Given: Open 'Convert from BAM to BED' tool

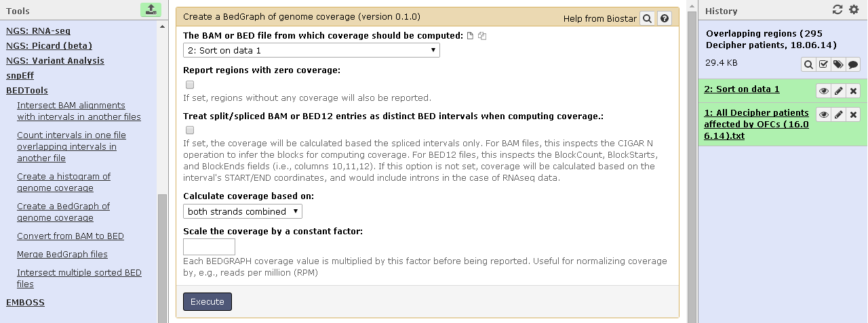Looking at the screenshot, I should coord(71,236).
